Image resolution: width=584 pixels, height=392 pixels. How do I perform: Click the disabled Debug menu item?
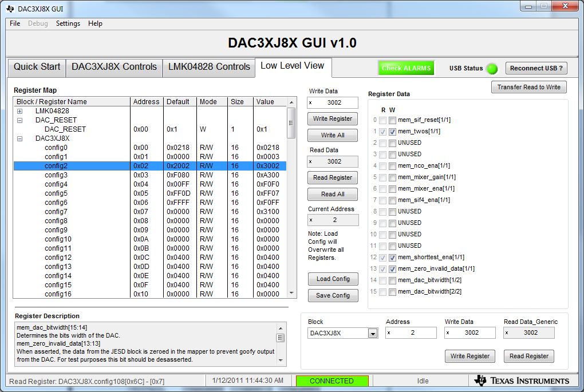tap(38, 23)
